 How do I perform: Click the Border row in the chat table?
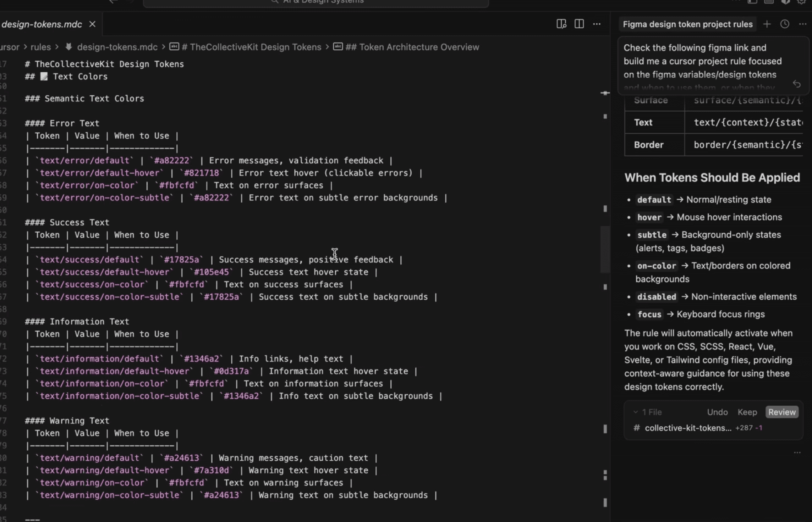713,145
